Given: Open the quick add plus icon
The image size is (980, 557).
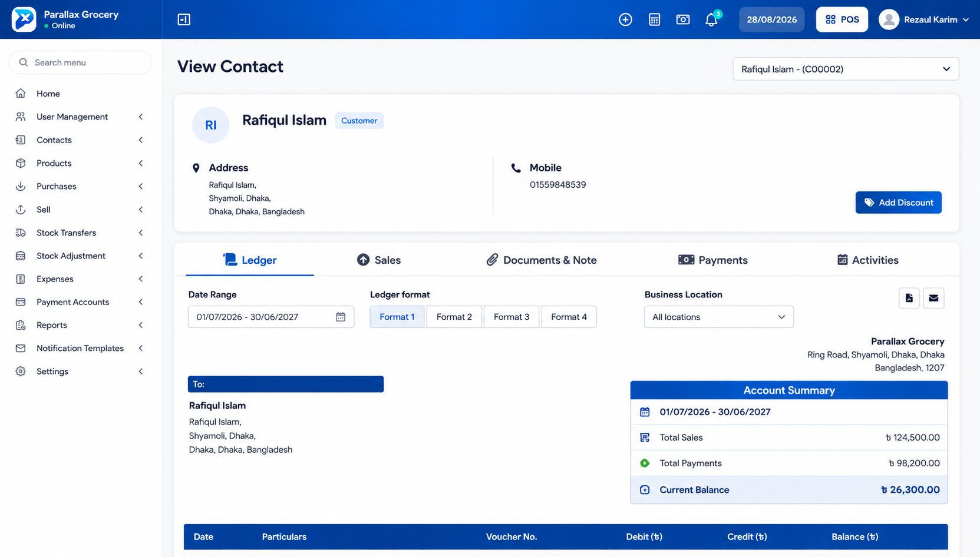Looking at the screenshot, I should (625, 19).
